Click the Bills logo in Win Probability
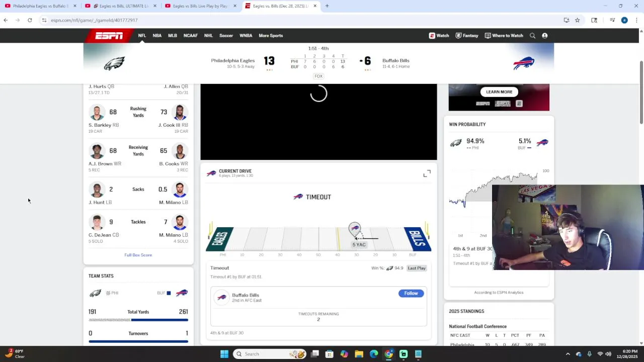This screenshot has width=644, height=362. coord(542,143)
